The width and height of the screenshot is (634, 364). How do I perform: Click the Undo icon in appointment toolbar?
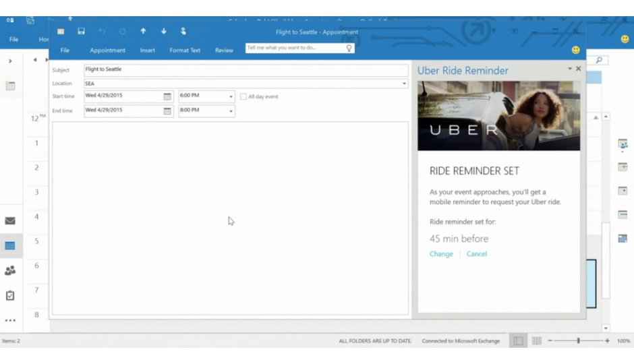click(103, 31)
